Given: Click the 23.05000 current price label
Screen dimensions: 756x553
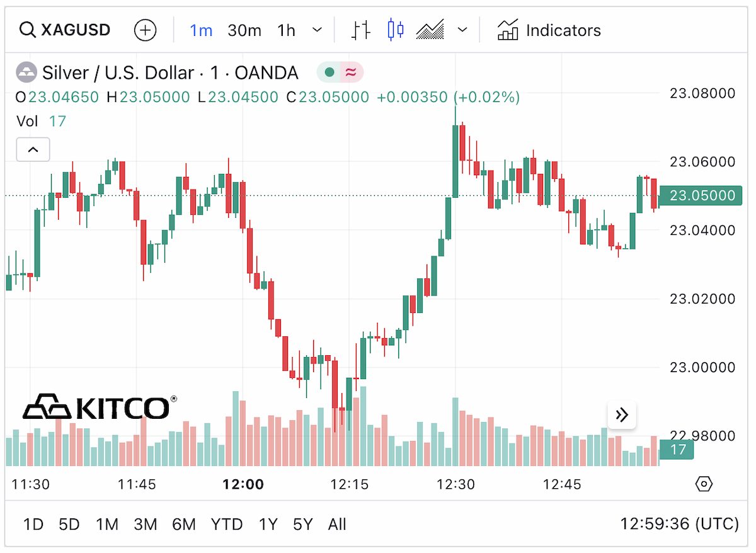Looking at the screenshot, I should pyautogui.click(x=701, y=195).
